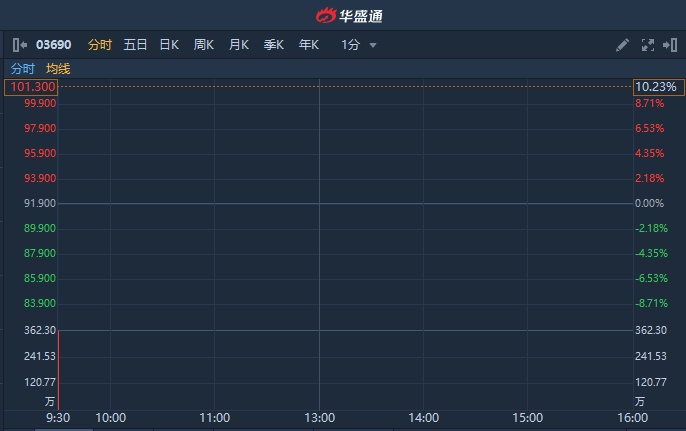Open the 1分 interval dropdown
The width and height of the screenshot is (686, 431).
(359, 45)
